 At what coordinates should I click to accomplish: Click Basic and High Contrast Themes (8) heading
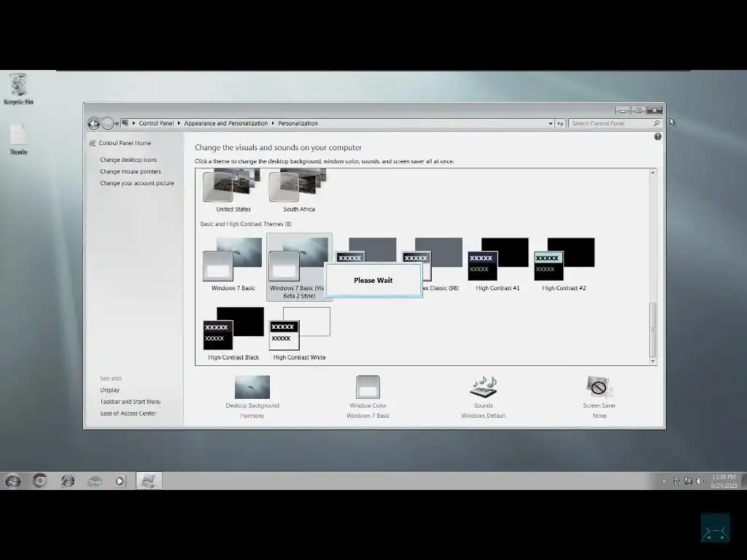pos(246,224)
